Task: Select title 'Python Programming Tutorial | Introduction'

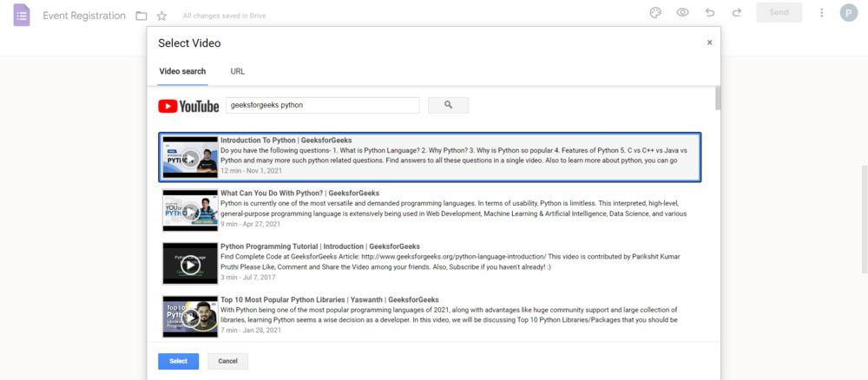Action: click(x=293, y=246)
